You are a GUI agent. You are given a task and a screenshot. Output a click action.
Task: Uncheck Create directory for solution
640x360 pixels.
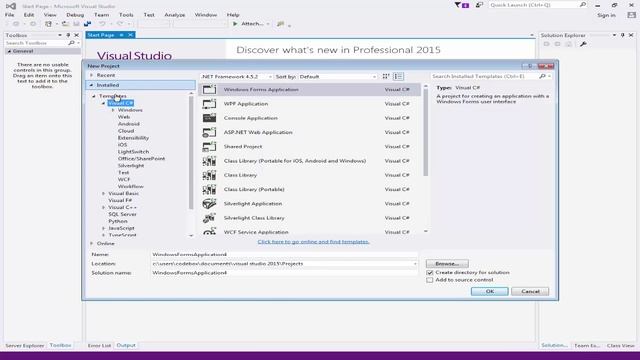(x=430, y=273)
